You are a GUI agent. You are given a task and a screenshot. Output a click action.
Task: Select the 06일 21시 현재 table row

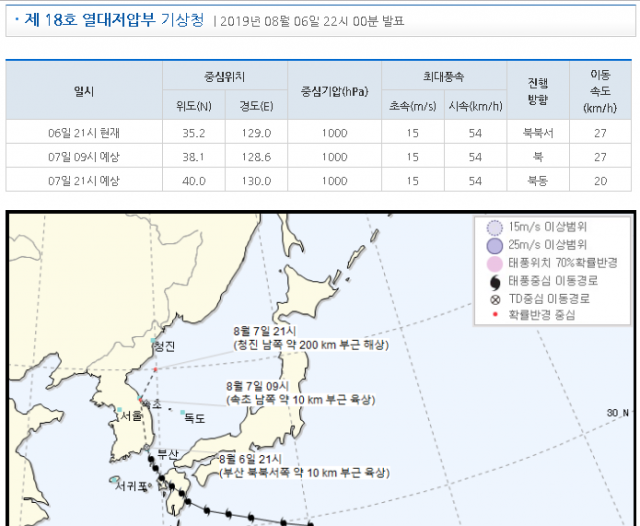(x=319, y=132)
